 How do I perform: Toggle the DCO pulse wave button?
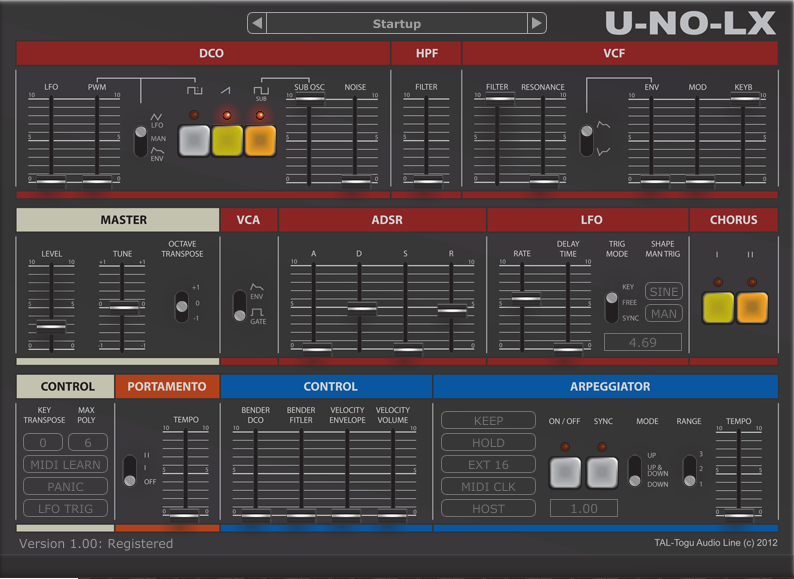click(194, 142)
